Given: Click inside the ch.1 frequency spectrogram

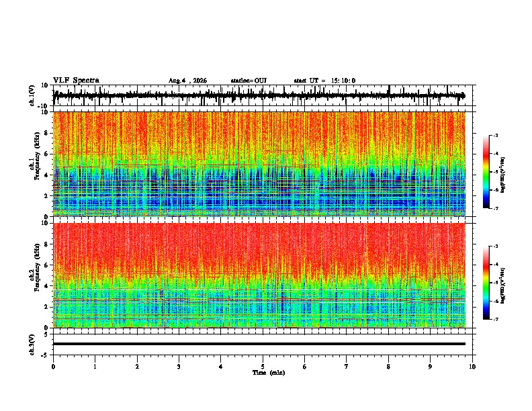Looking at the screenshot, I should pyautogui.click(x=259, y=164).
